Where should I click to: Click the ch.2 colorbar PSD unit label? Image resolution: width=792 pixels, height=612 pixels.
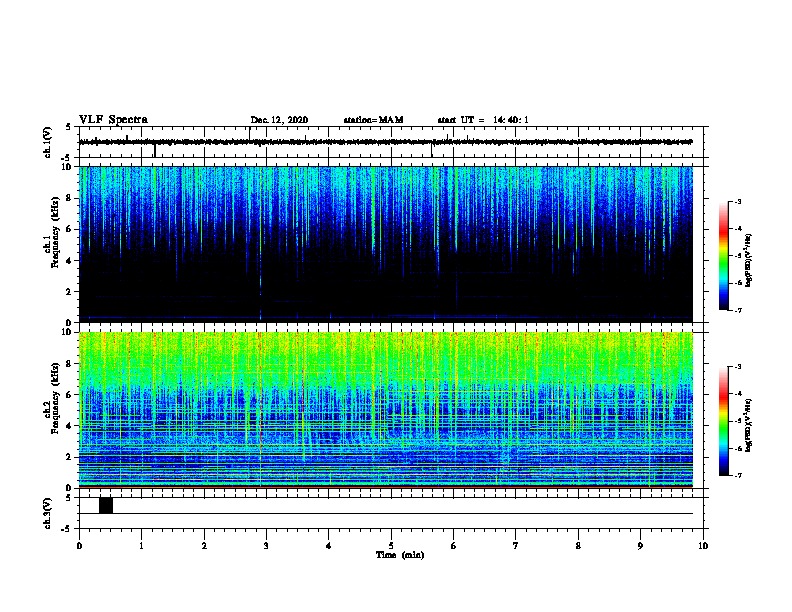click(x=748, y=425)
